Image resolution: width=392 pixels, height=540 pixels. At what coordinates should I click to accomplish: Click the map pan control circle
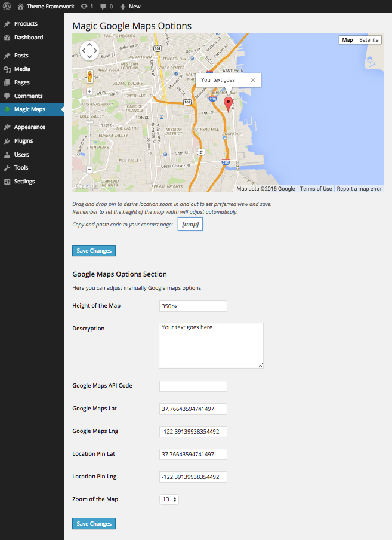coord(89,51)
